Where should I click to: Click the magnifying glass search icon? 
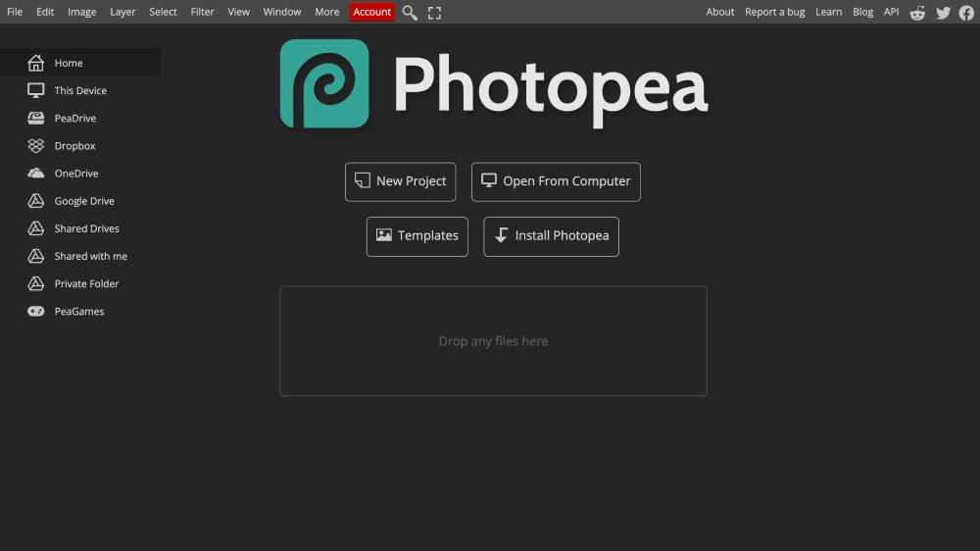pos(410,13)
